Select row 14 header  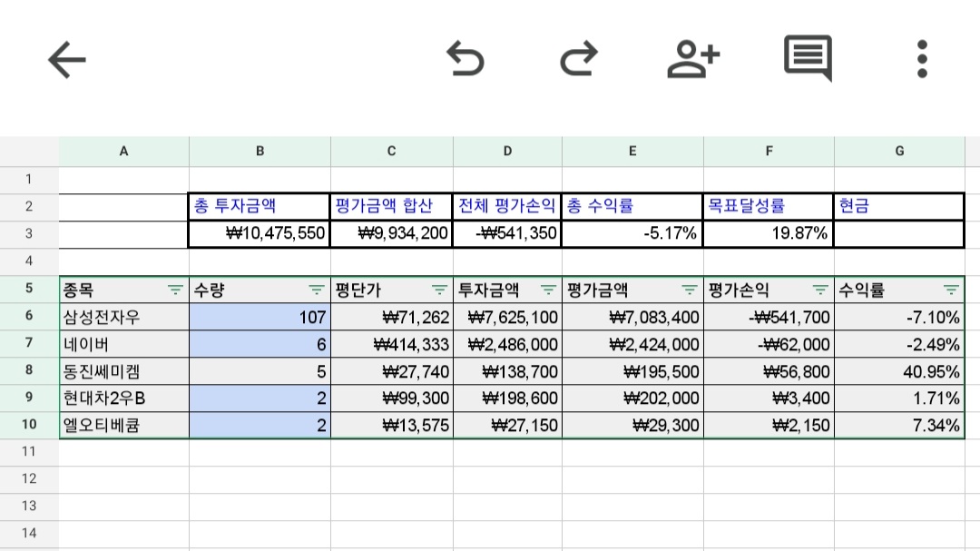tap(29, 533)
